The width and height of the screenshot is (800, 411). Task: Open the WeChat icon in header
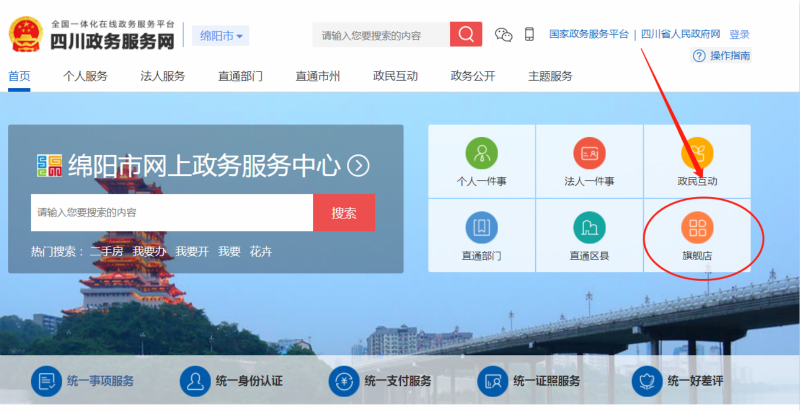(x=504, y=35)
